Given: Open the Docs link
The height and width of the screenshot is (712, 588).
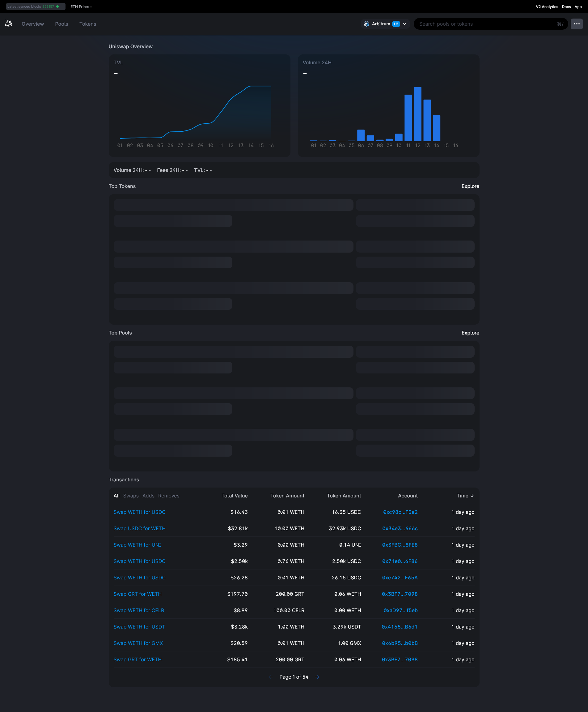Looking at the screenshot, I should (x=566, y=6).
